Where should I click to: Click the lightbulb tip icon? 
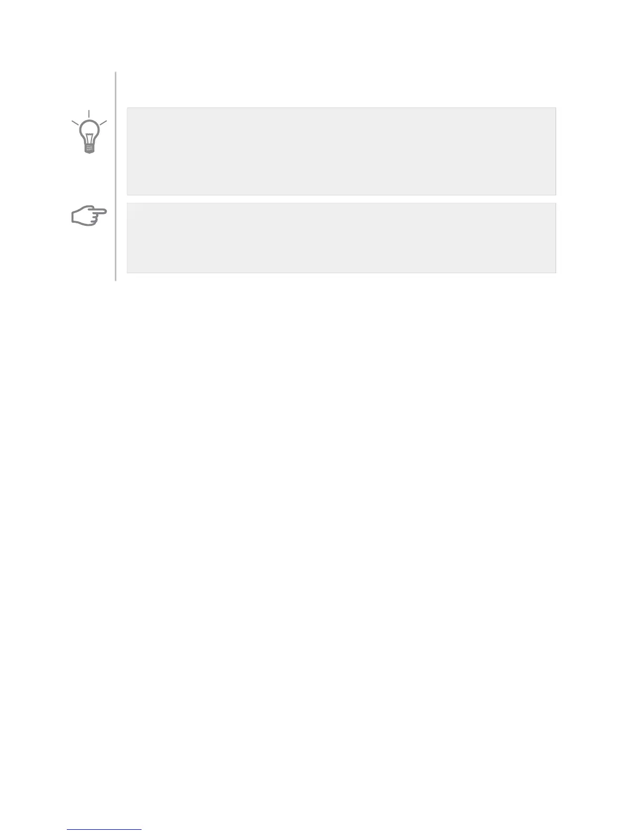[89, 132]
